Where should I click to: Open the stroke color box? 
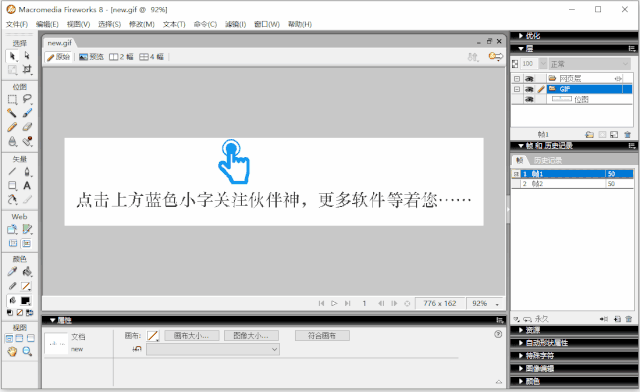coord(26,286)
